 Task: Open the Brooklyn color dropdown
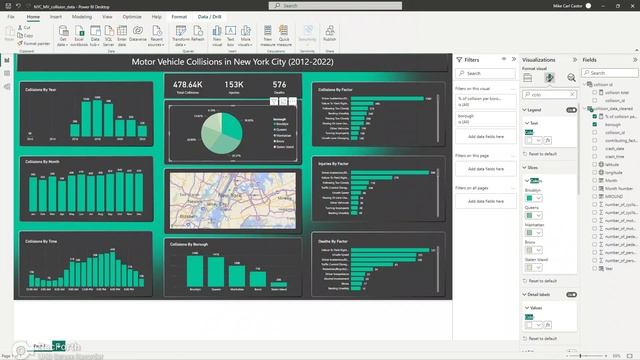[x=539, y=198]
